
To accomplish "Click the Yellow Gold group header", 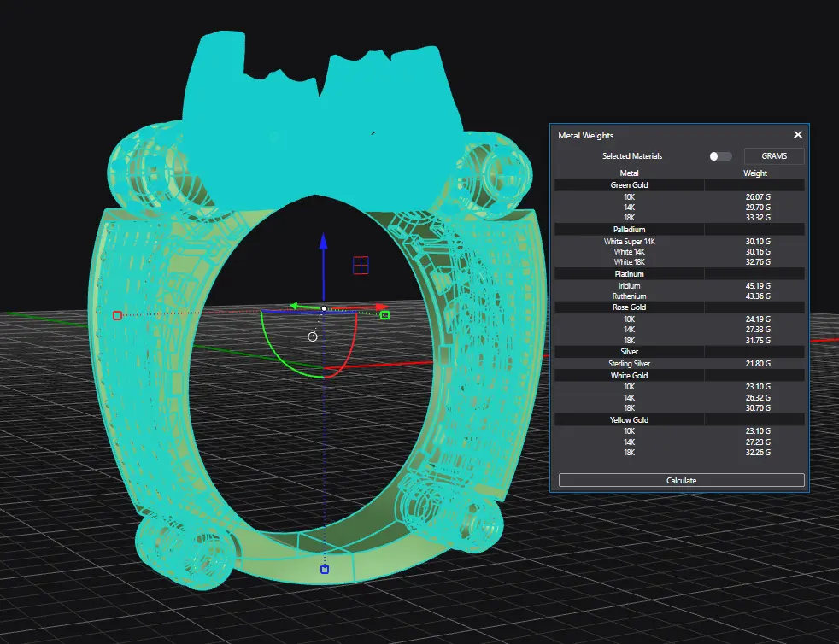I will [x=629, y=419].
